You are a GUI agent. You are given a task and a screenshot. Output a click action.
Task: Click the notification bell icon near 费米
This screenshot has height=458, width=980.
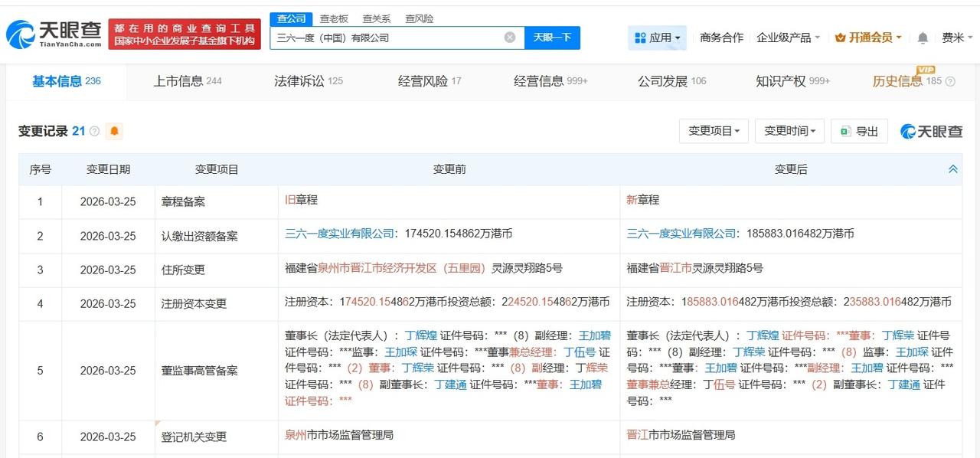pos(922,38)
